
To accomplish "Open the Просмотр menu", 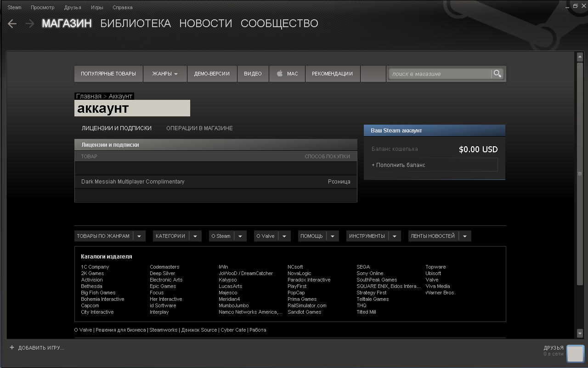I will click(x=43, y=7).
